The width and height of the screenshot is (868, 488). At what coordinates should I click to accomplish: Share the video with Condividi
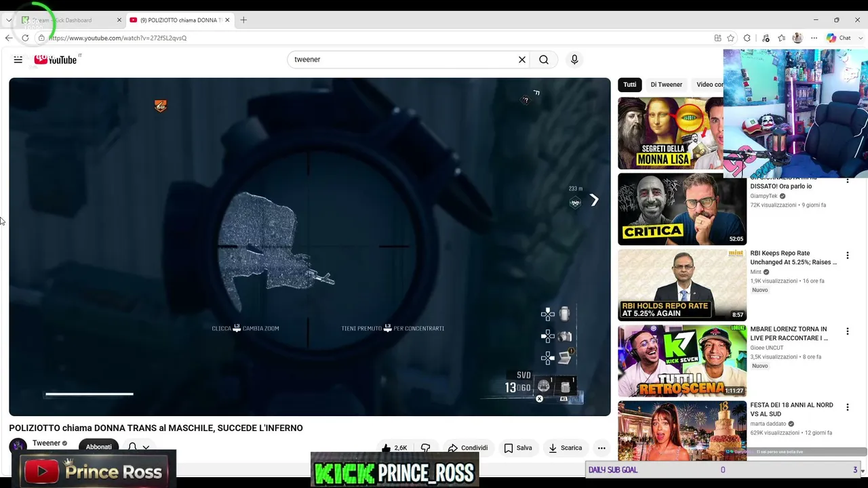coord(468,447)
